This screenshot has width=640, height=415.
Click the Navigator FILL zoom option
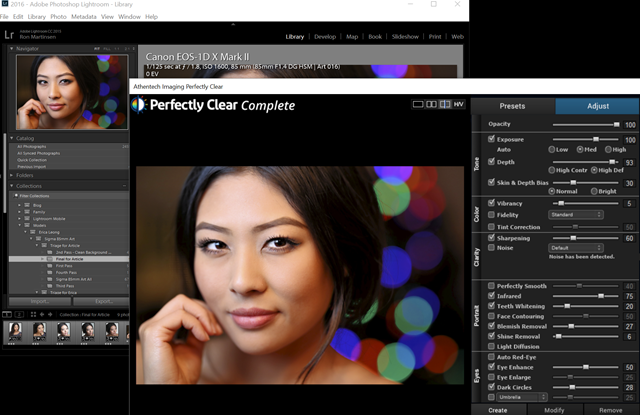tap(107, 49)
